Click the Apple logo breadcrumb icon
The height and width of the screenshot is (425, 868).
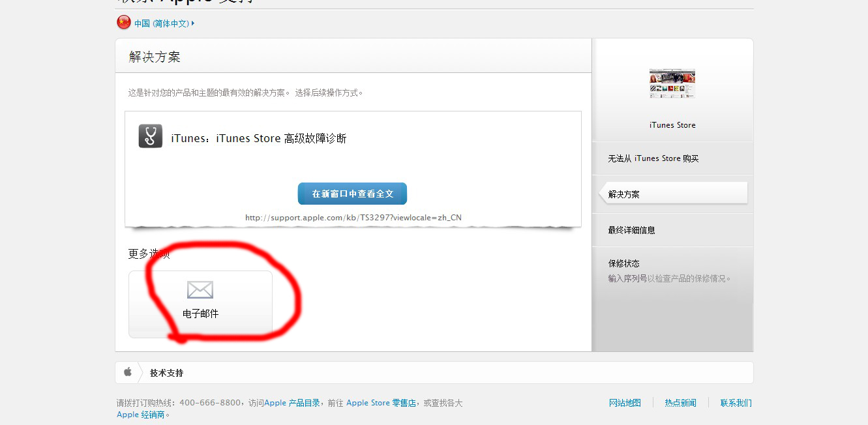(128, 372)
